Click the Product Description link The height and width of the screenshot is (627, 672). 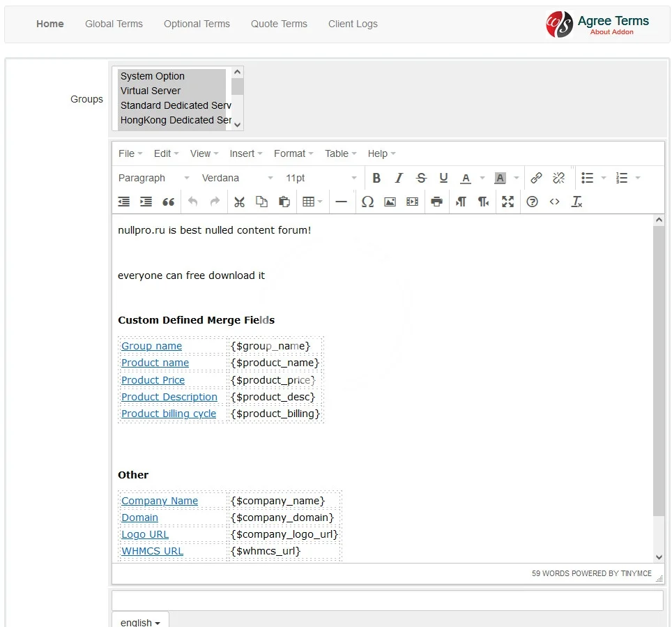[169, 397]
